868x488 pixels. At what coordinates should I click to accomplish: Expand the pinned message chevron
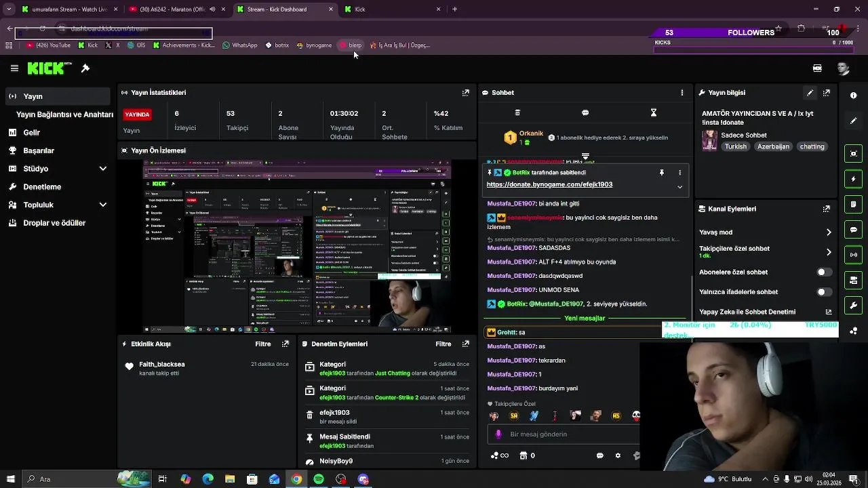pos(679,187)
